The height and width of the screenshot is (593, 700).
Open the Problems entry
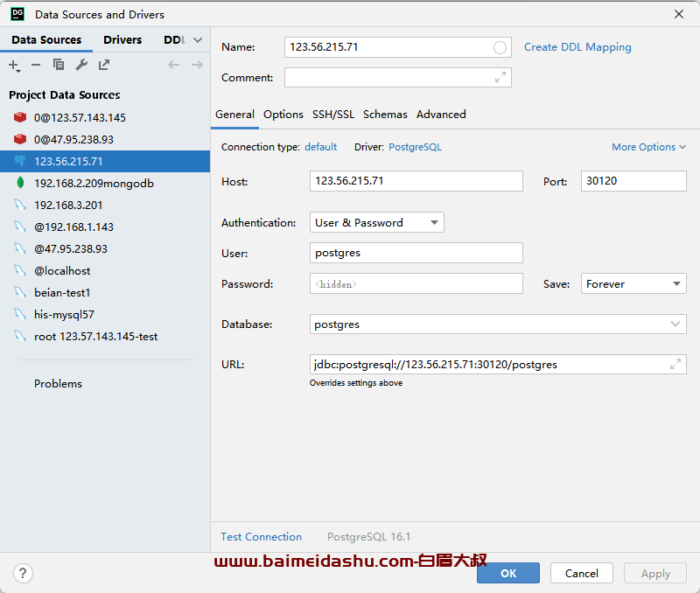(58, 384)
